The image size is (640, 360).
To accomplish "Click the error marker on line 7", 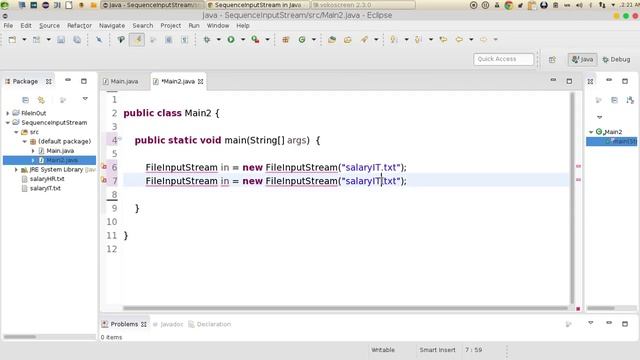I will click(x=104, y=180).
